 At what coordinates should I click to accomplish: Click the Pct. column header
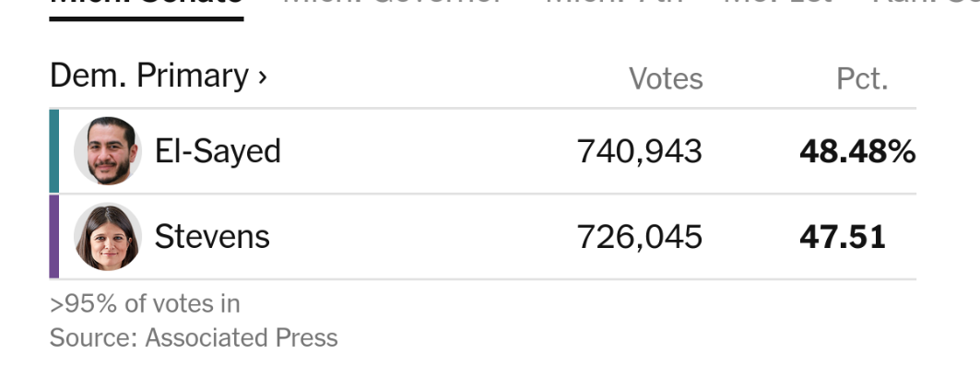862,79
